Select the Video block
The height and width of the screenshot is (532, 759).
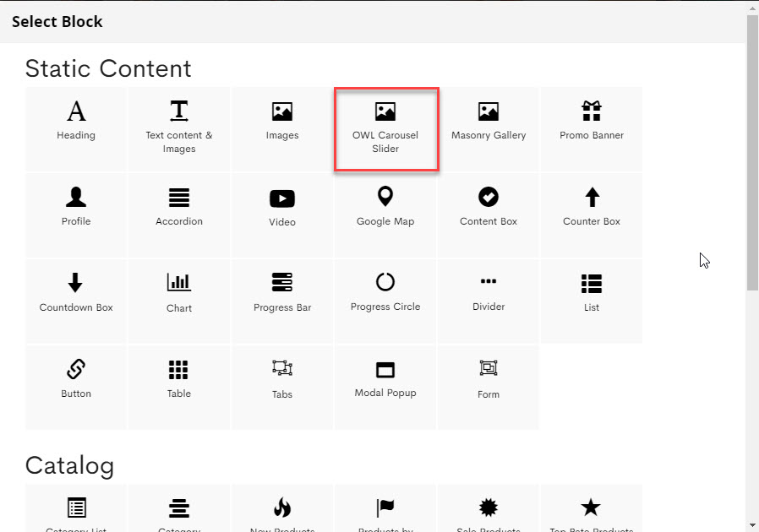[x=282, y=215]
